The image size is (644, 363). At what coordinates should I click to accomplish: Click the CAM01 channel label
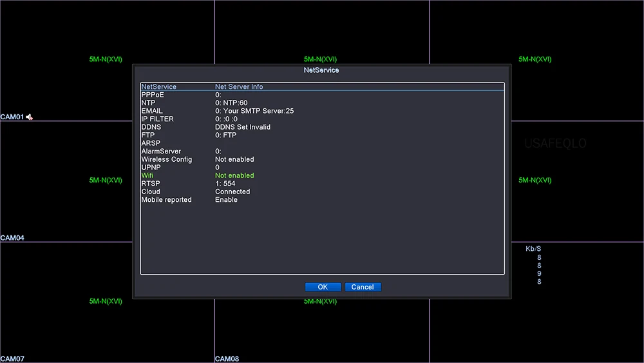12,117
